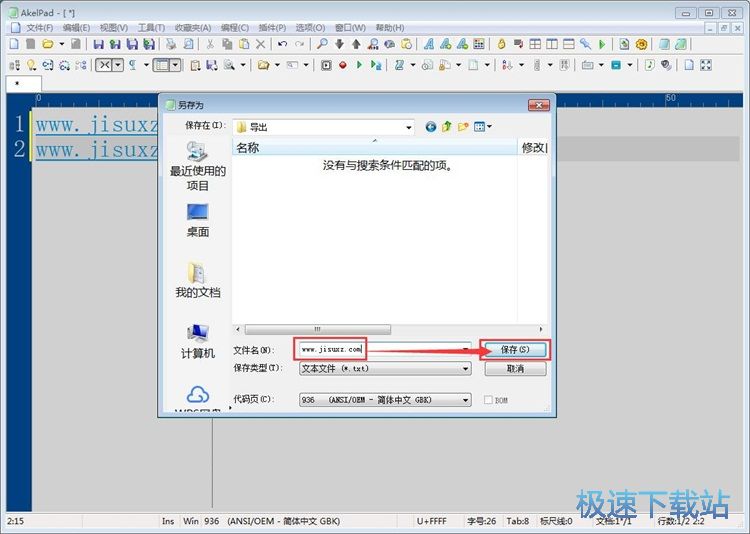
Task: Expand arrow next to Open folder icon
Action: (x=62, y=44)
